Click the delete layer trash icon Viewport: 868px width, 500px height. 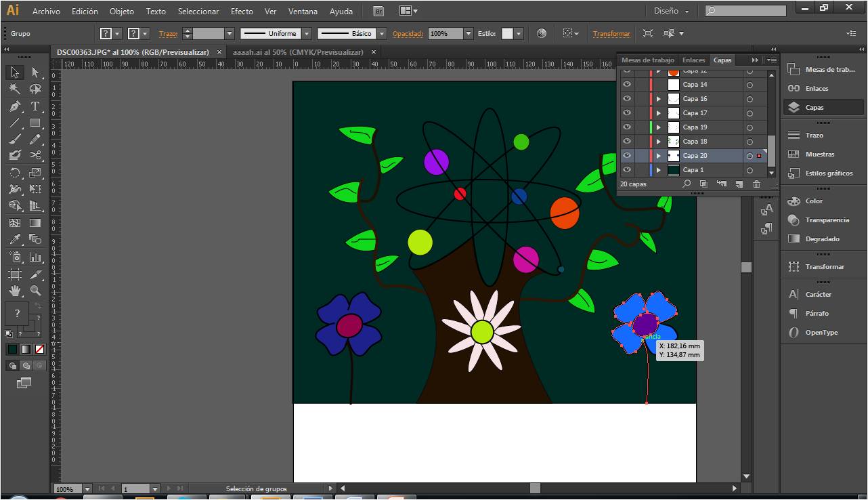757,184
